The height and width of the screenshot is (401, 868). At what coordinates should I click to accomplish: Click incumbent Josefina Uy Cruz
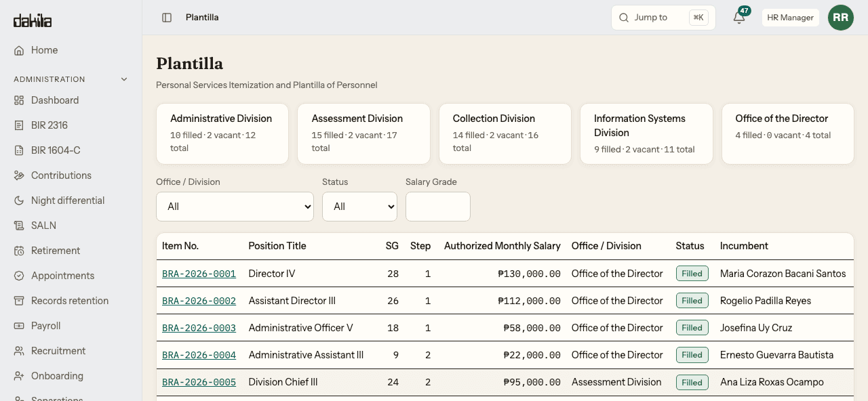(x=756, y=328)
